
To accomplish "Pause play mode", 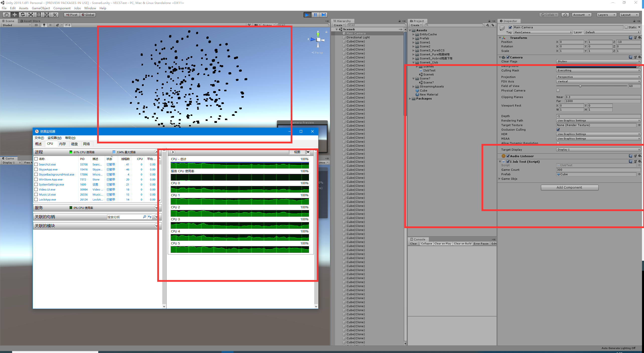I will (315, 15).
